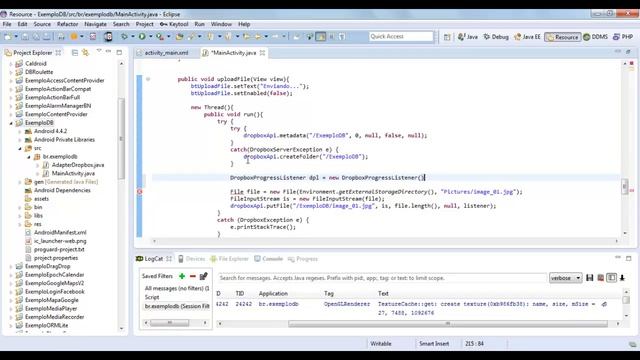Switch to the Java perspective
640x360 pixels.
pos(468,37)
